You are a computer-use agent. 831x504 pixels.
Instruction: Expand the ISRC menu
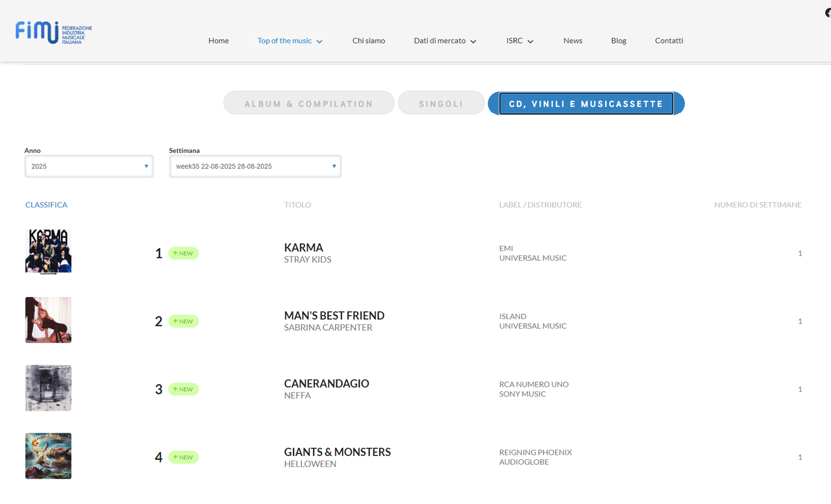tap(519, 41)
